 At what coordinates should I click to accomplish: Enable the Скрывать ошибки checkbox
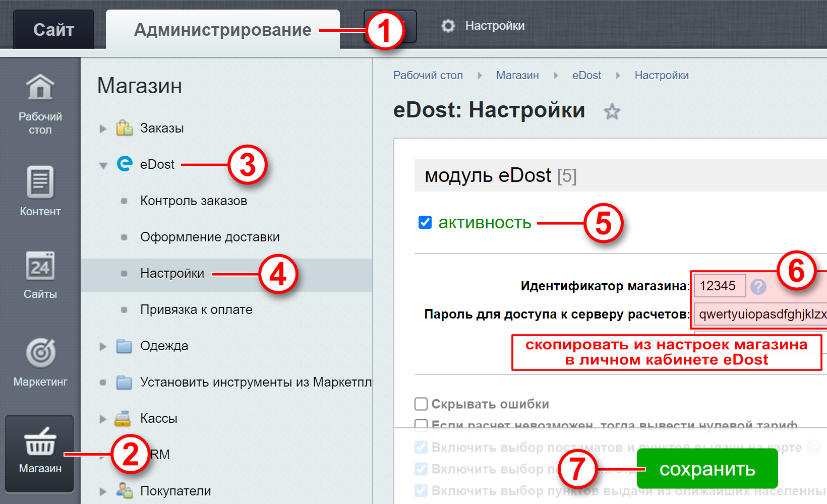[421, 404]
